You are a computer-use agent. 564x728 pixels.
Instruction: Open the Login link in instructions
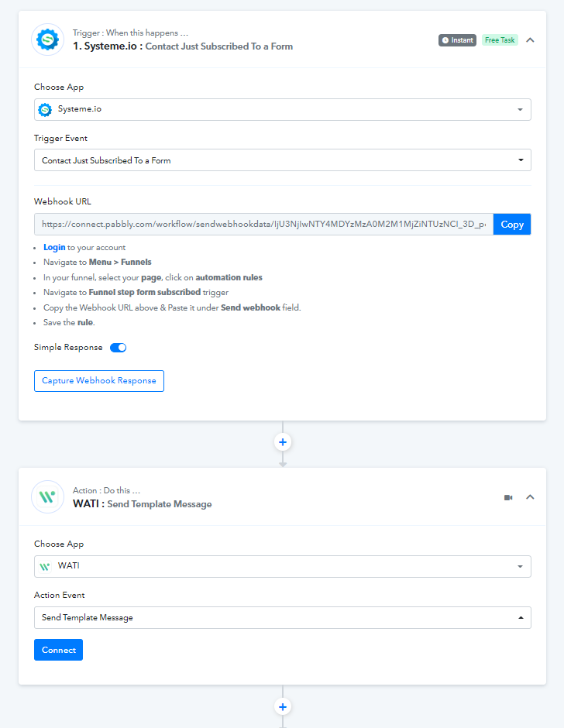click(x=54, y=248)
